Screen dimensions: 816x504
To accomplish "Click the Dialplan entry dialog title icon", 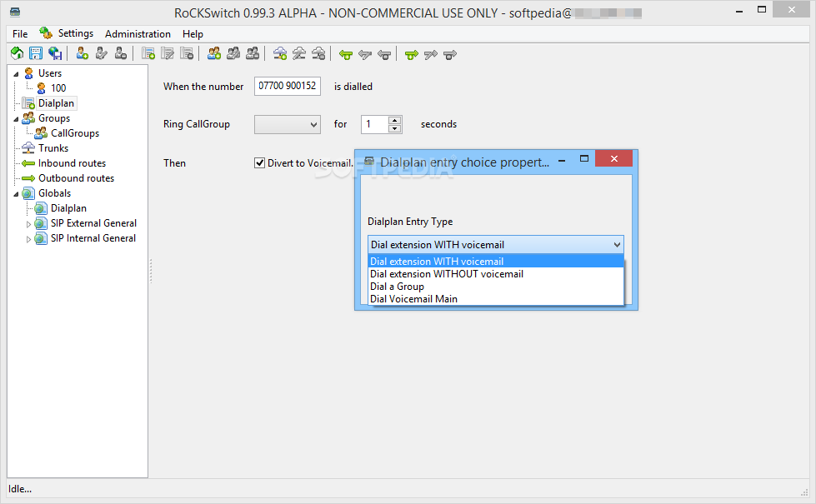I will [x=369, y=162].
